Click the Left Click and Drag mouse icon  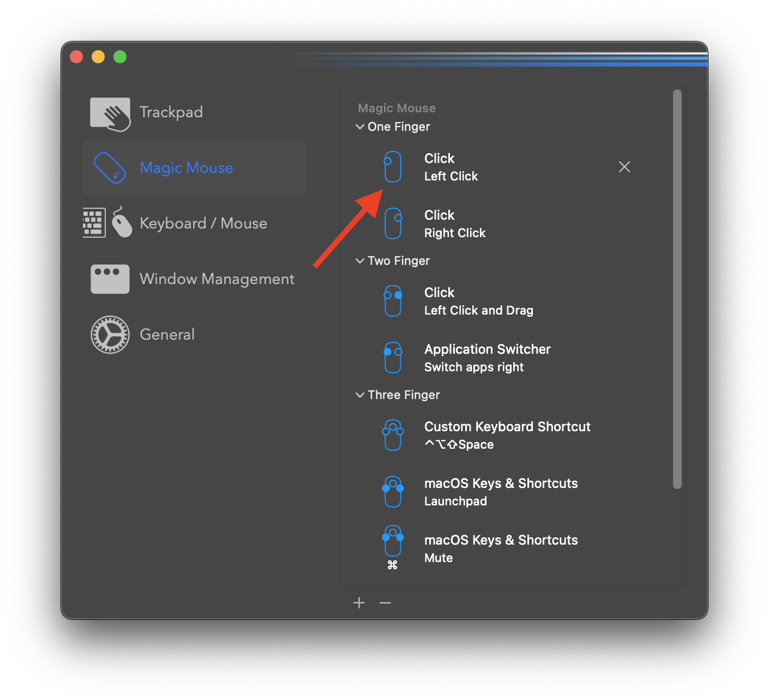coord(393,301)
